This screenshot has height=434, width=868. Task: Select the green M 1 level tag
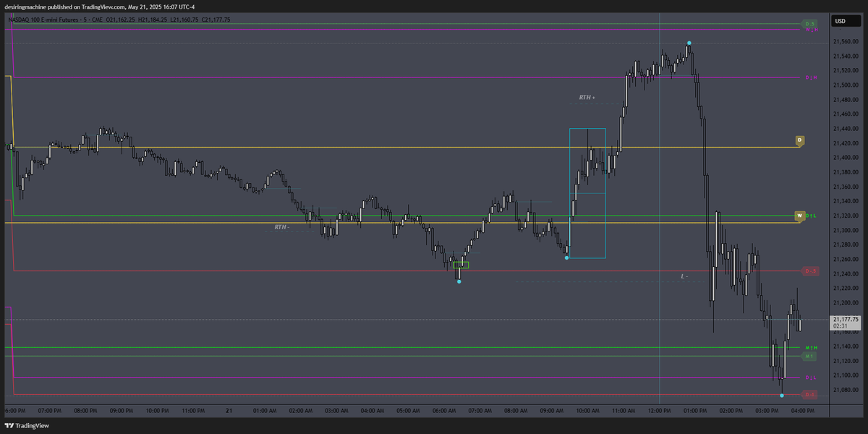click(x=810, y=356)
